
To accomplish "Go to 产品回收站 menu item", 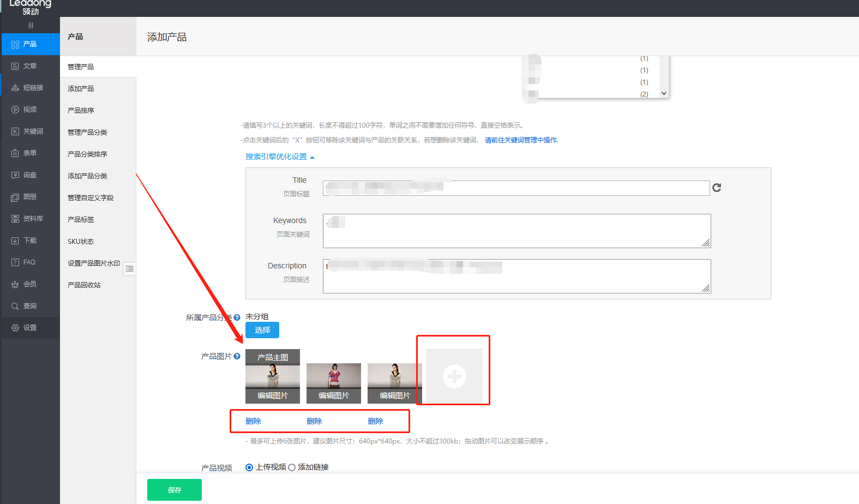I will [84, 285].
